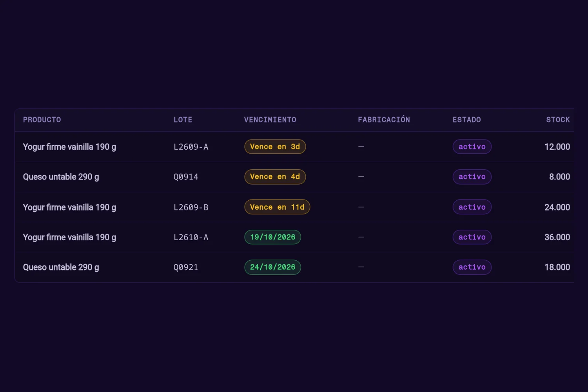The image size is (588, 392).
Task: Open lot Q0914
Action: coord(186,177)
